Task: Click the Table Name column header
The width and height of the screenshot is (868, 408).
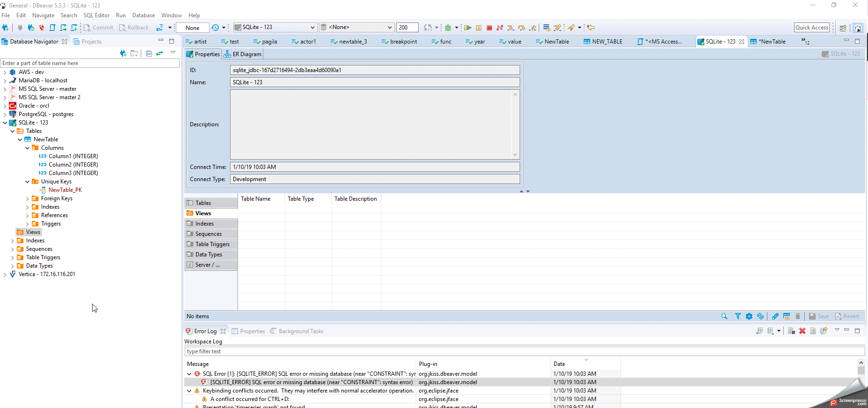Action: pos(261,199)
